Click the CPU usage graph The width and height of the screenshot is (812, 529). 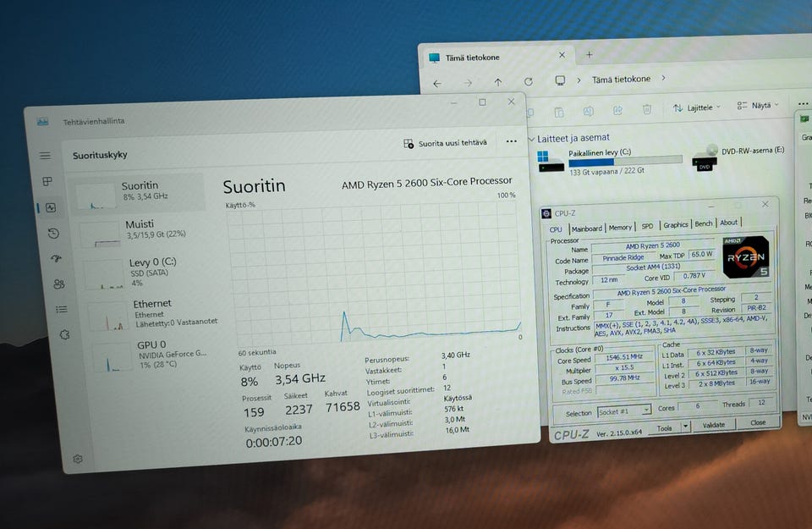tap(374, 273)
